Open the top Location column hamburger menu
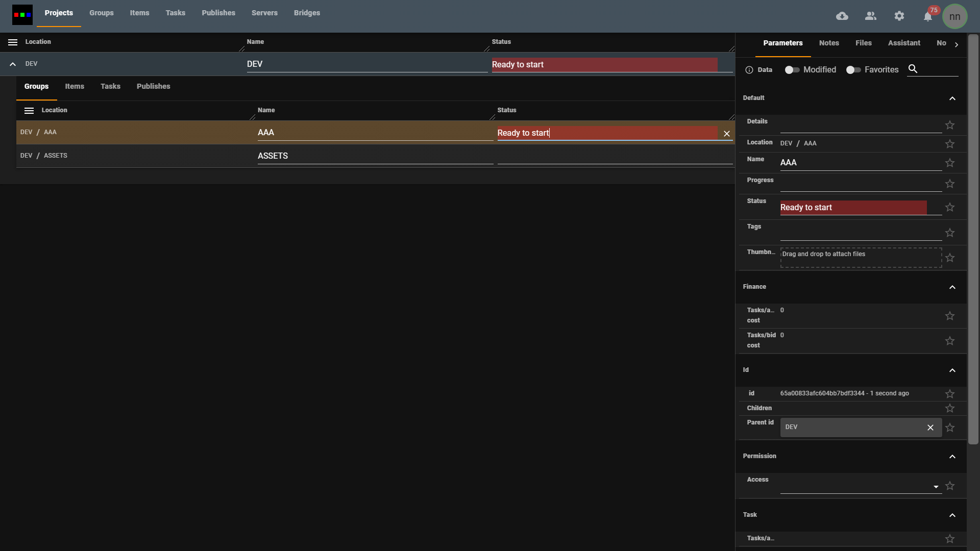 (13, 42)
